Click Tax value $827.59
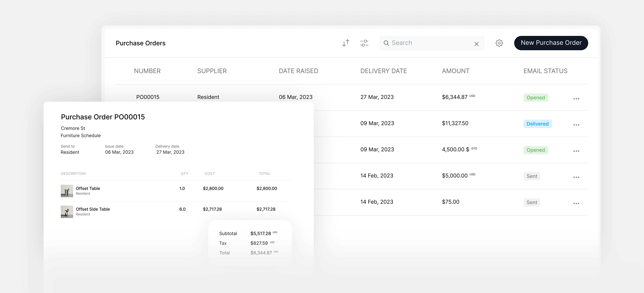The width and height of the screenshot is (644, 293). click(x=259, y=243)
